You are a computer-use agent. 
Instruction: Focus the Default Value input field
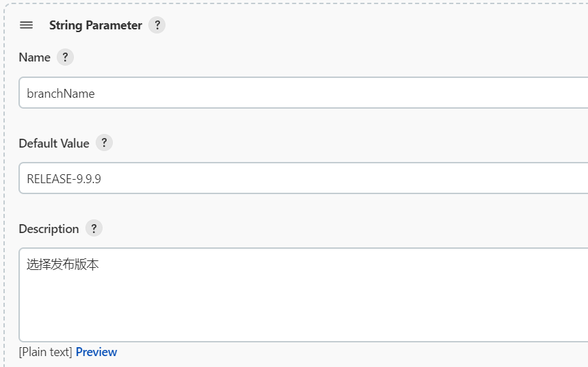click(304, 178)
